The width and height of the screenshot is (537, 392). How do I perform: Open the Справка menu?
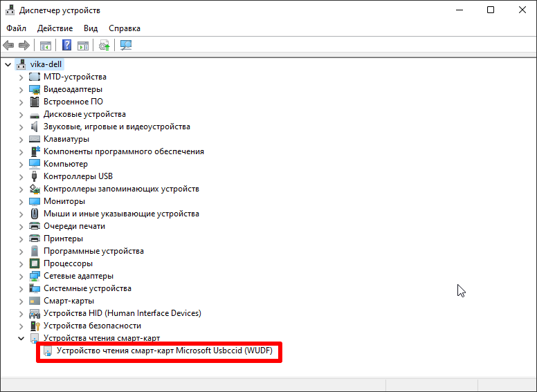[x=124, y=28]
